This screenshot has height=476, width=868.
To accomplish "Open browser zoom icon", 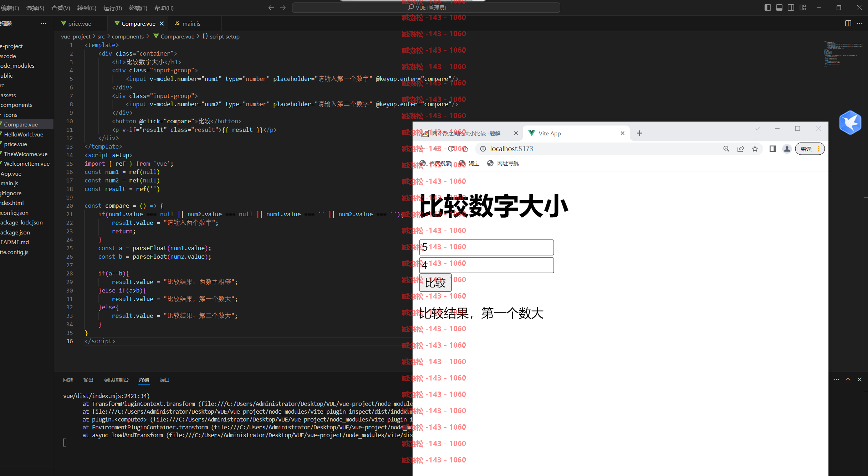I will pyautogui.click(x=726, y=149).
